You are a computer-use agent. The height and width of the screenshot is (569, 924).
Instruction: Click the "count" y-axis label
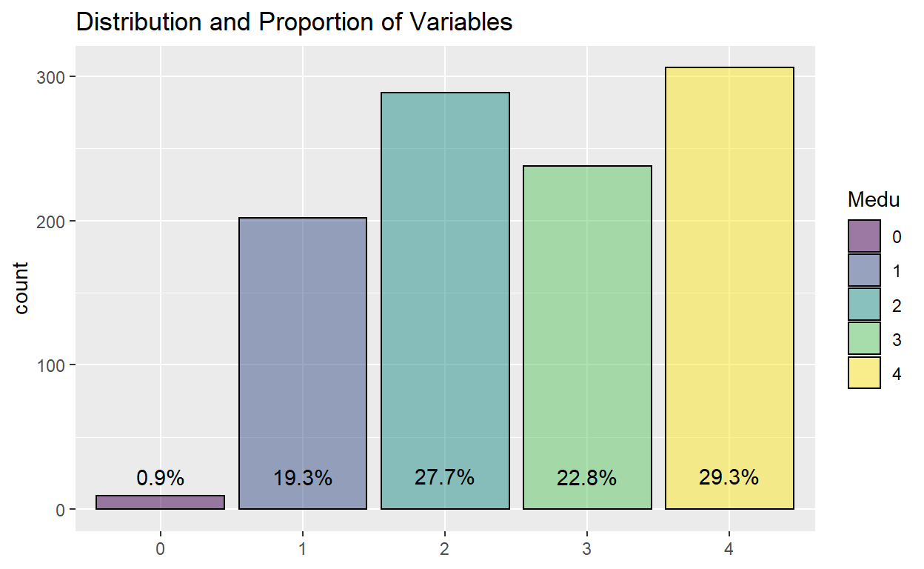[x=21, y=288]
